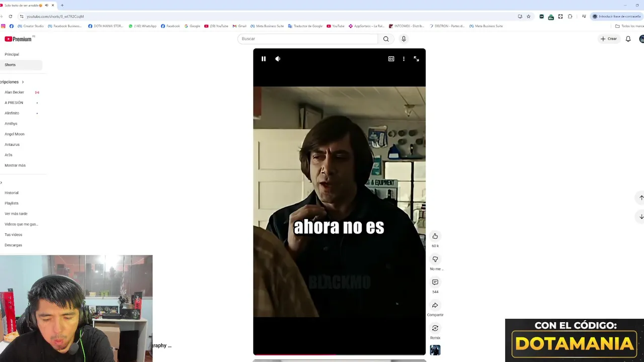Go to the next Short with down arrow
Image resolution: width=644 pixels, height=362 pixels.
641,217
